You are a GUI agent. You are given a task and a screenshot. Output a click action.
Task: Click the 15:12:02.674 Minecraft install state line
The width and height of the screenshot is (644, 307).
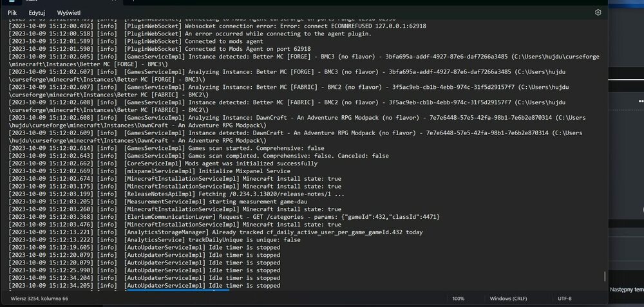tap(175, 178)
